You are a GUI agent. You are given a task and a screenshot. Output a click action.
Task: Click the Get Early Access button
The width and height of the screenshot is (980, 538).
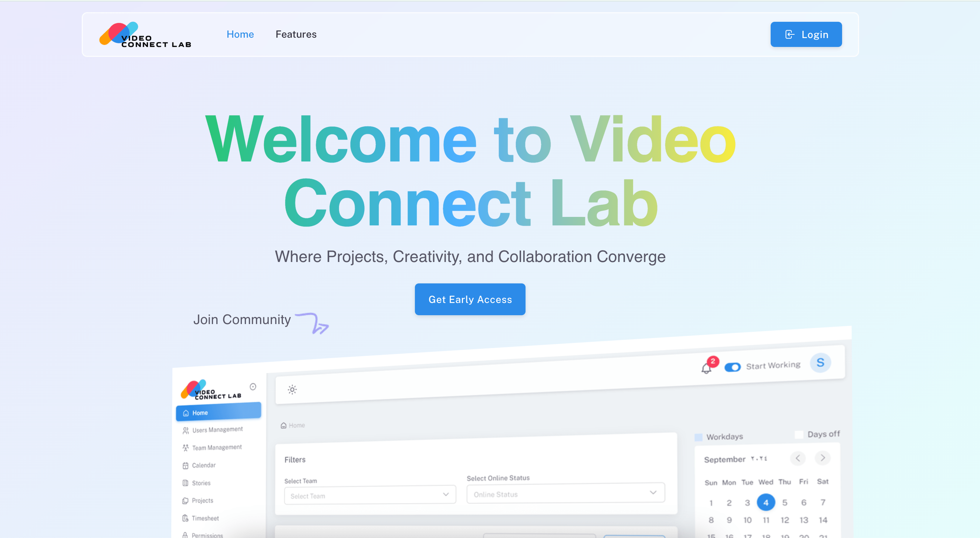pos(470,299)
